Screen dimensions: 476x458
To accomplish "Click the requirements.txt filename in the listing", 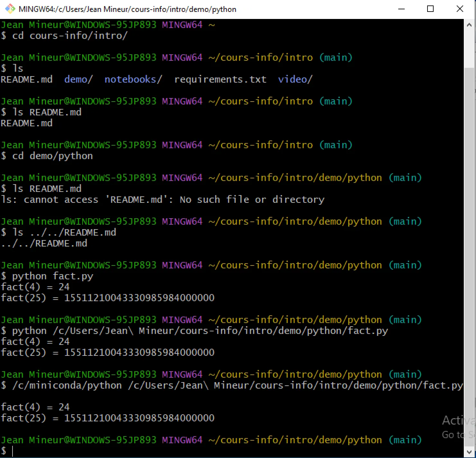I will (x=220, y=79).
